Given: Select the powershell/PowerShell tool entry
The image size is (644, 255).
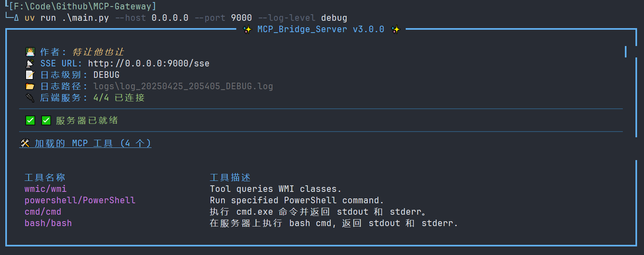Looking at the screenshot, I should pyautogui.click(x=80, y=200).
